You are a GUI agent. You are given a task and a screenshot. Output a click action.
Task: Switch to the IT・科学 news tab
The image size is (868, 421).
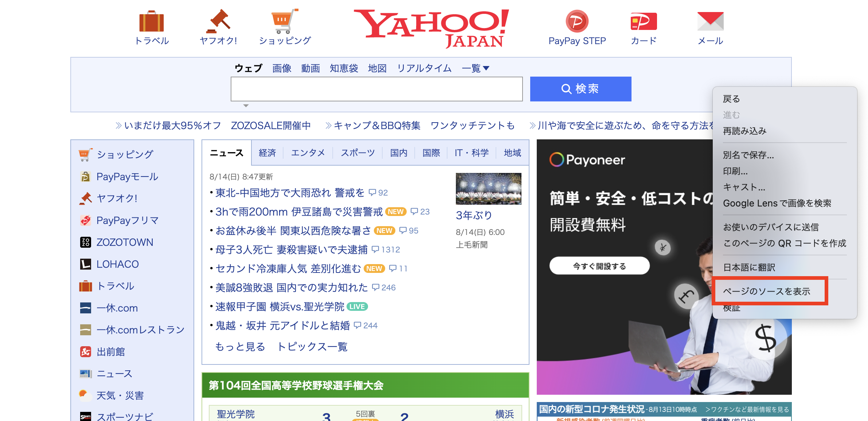point(472,153)
